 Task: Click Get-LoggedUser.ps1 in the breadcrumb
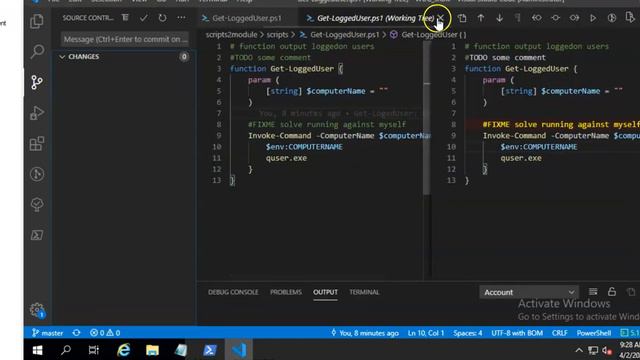tap(344, 35)
